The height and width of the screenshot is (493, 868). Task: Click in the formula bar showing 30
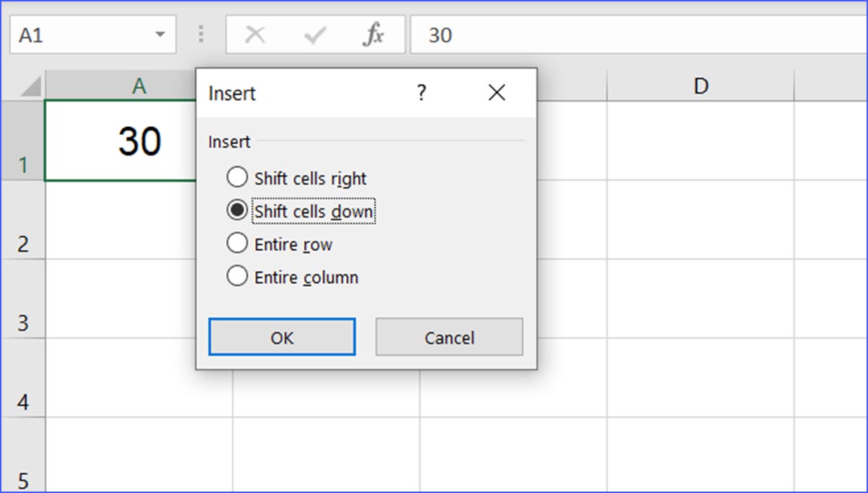pos(634,35)
